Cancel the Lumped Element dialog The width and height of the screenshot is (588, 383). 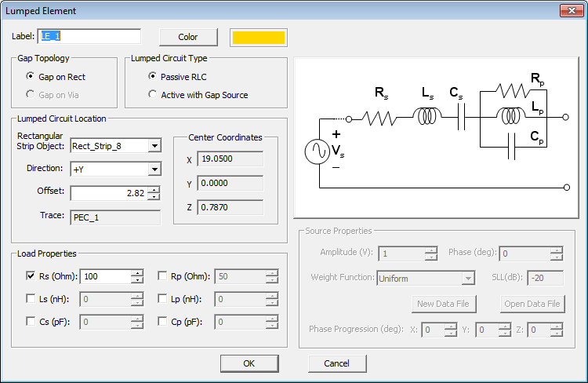click(336, 363)
